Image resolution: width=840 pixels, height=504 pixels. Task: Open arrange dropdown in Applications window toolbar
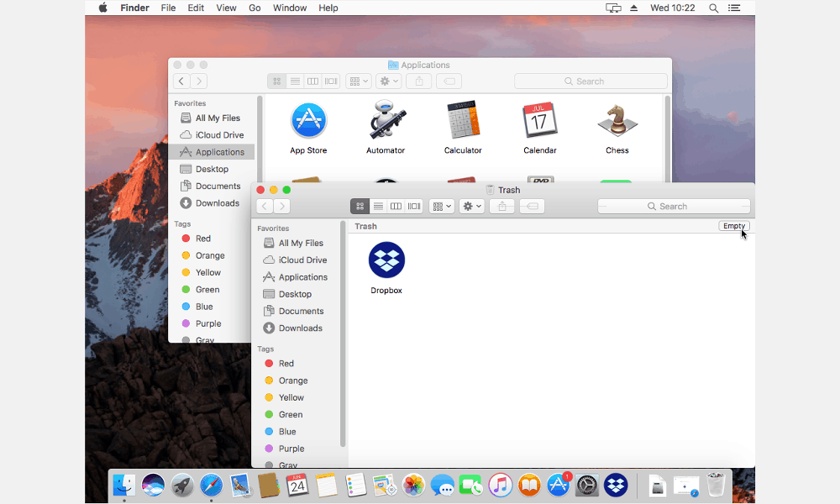pyautogui.click(x=359, y=81)
